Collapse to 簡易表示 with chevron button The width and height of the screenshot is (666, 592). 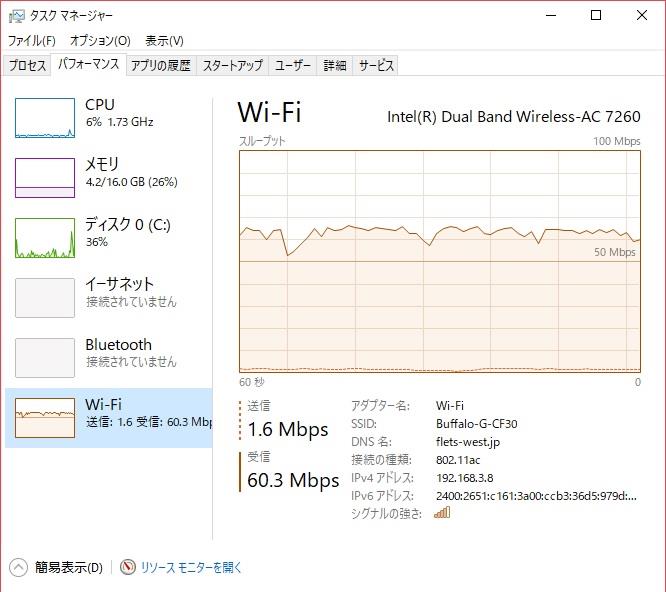pos(18,567)
